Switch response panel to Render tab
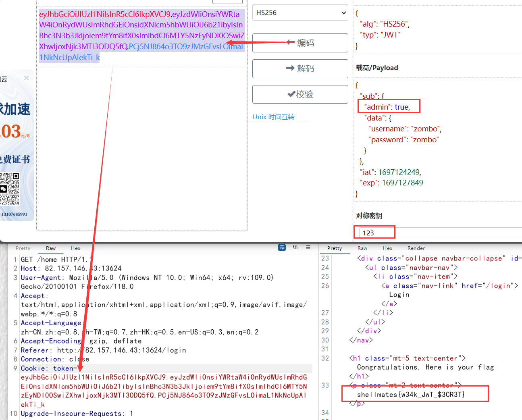The width and height of the screenshot is (522, 420). 416,248
